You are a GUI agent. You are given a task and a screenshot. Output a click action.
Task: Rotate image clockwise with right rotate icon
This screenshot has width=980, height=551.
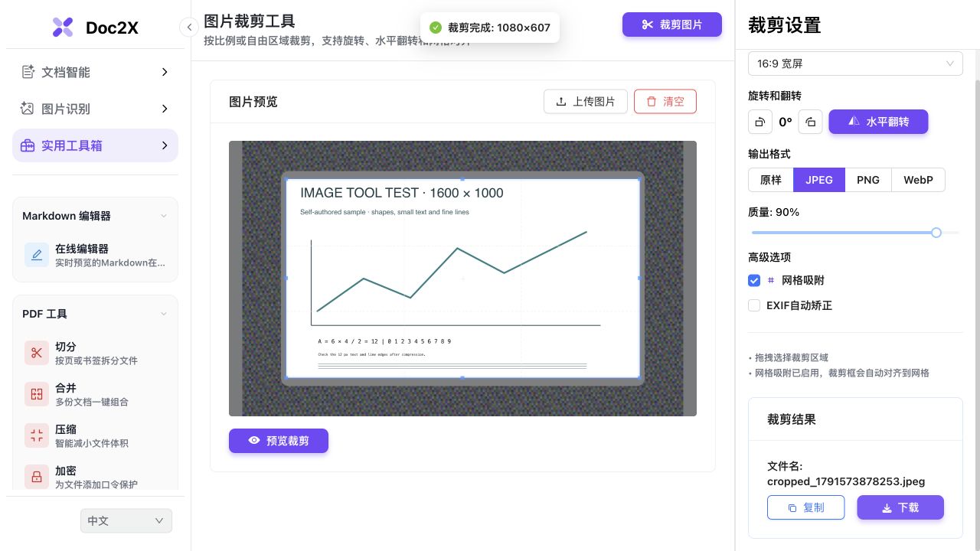click(x=811, y=122)
